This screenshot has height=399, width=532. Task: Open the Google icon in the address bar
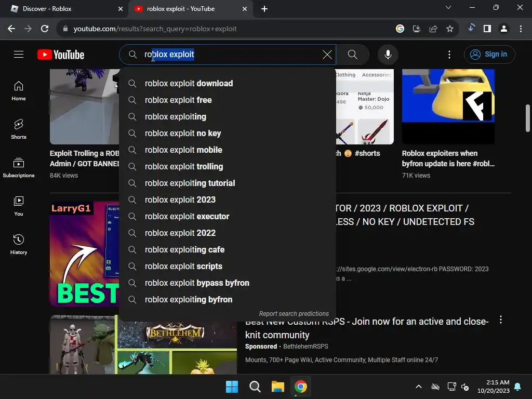coord(400,29)
